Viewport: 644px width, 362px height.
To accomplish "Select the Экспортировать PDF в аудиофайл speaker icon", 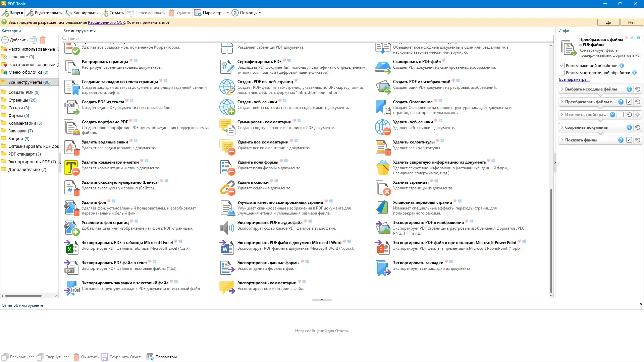I will [227, 228].
